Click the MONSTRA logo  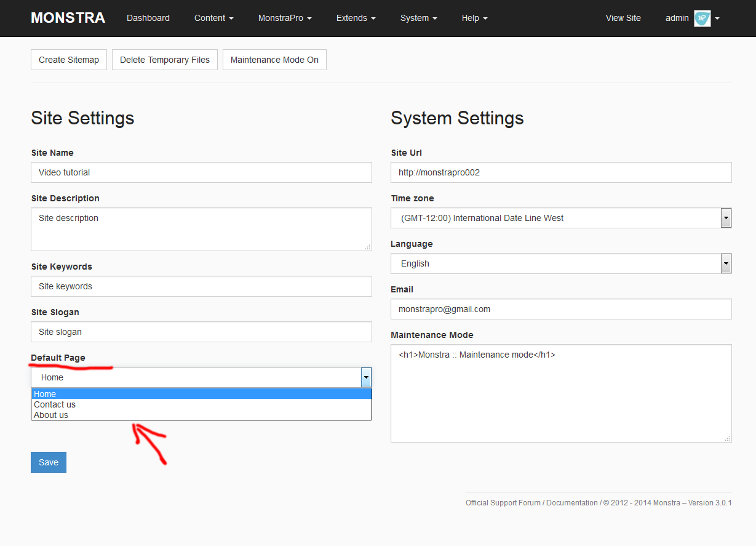68,18
